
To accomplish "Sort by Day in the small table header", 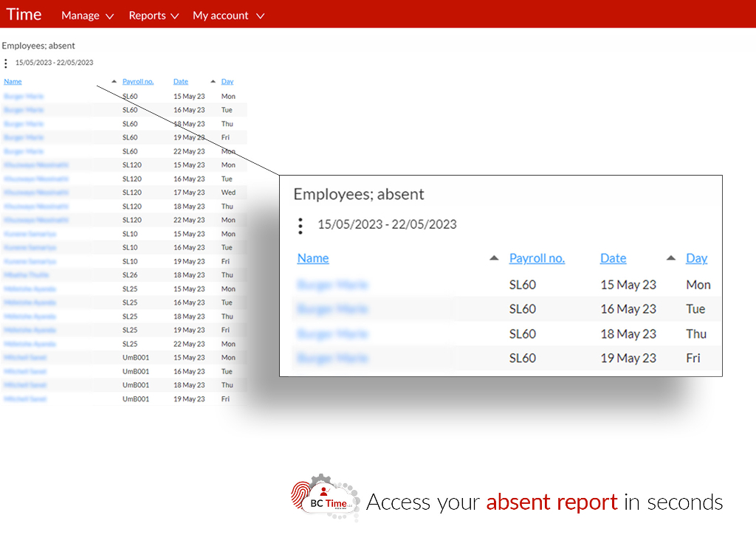I will coord(227,81).
